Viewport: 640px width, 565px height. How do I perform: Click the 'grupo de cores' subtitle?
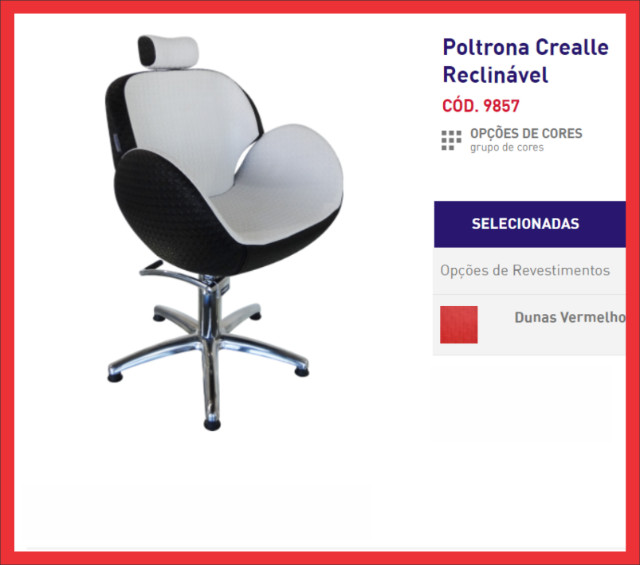[x=507, y=147]
